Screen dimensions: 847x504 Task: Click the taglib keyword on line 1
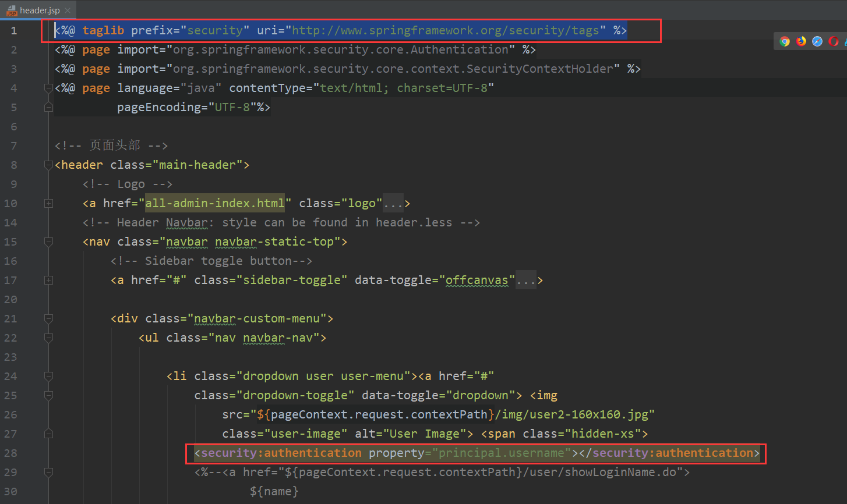pos(103,30)
